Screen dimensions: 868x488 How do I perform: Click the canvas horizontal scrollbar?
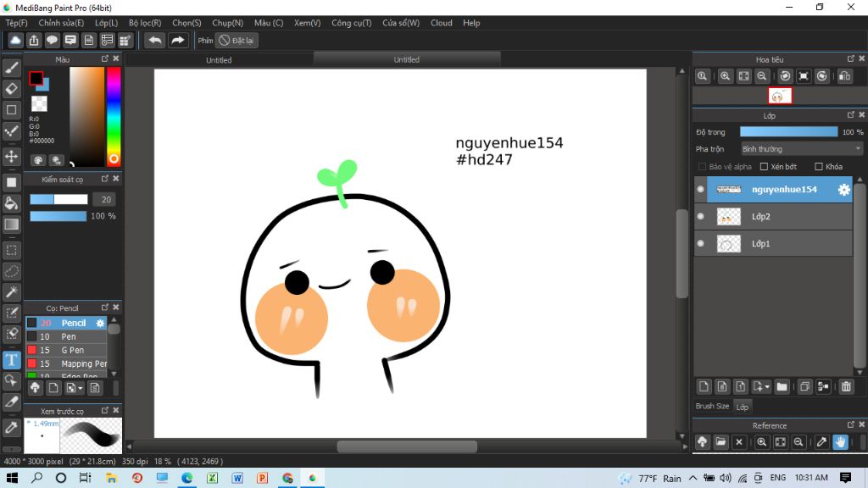click(407, 446)
